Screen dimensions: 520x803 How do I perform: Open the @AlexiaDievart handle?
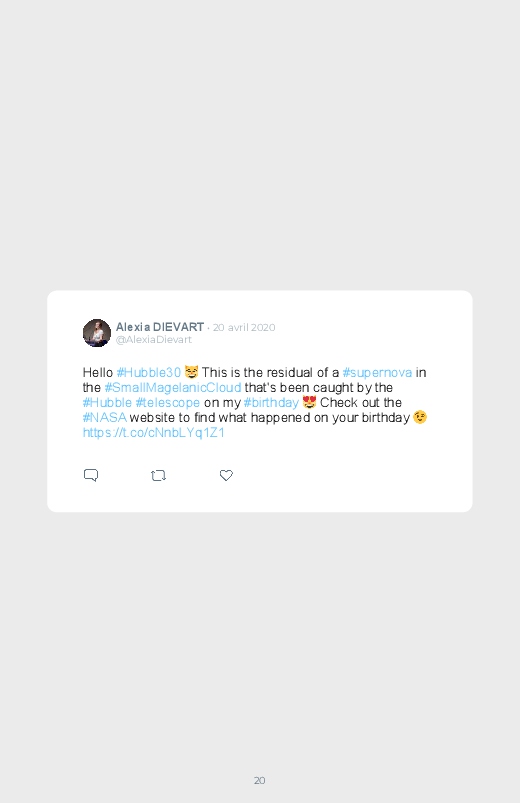pos(154,340)
